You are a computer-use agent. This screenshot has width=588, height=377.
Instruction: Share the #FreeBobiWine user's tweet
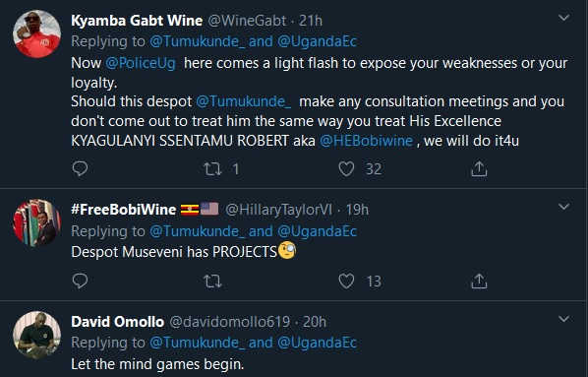click(479, 281)
